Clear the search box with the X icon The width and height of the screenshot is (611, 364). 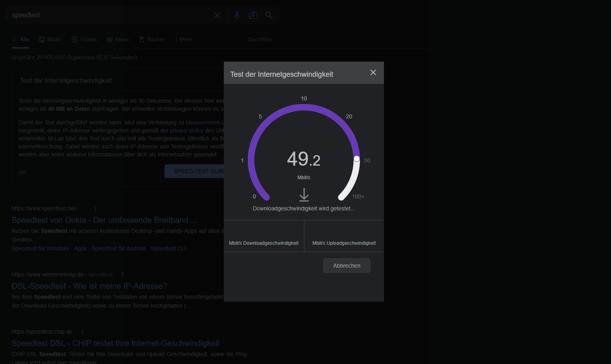pos(217,15)
